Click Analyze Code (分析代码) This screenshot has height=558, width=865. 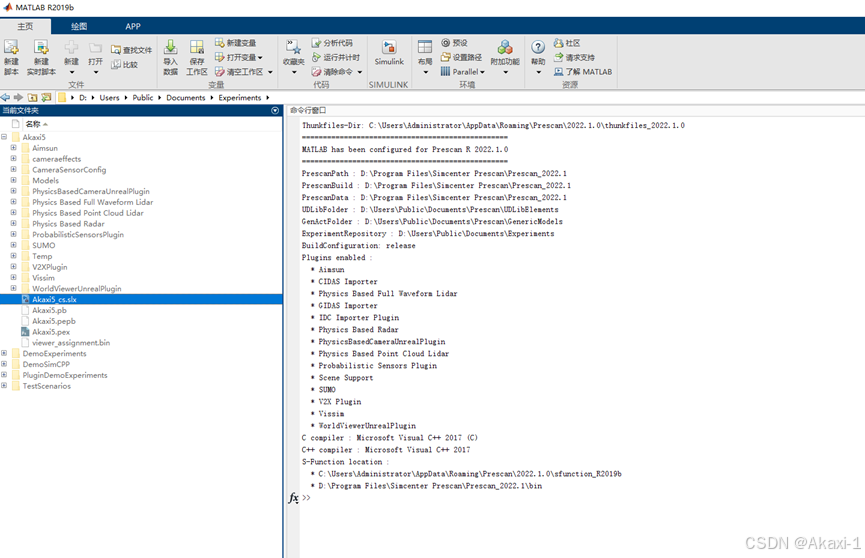click(x=332, y=42)
